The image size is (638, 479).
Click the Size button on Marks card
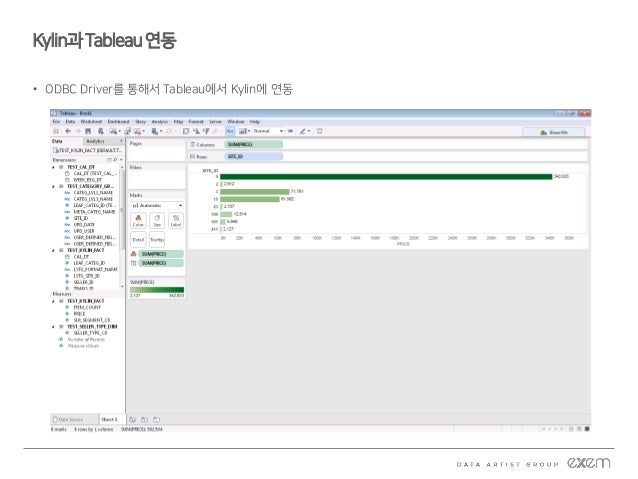[x=157, y=221]
